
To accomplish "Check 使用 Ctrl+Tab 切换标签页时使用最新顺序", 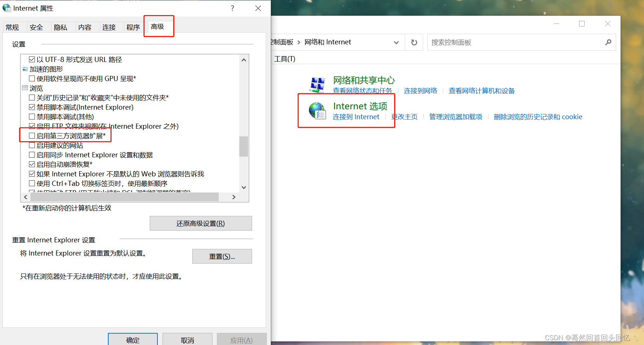I will coord(32,183).
